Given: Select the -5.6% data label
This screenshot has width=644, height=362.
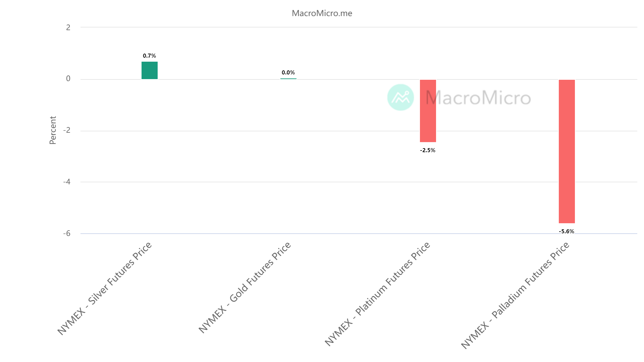Looking at the screenshot, I should 567,231.
